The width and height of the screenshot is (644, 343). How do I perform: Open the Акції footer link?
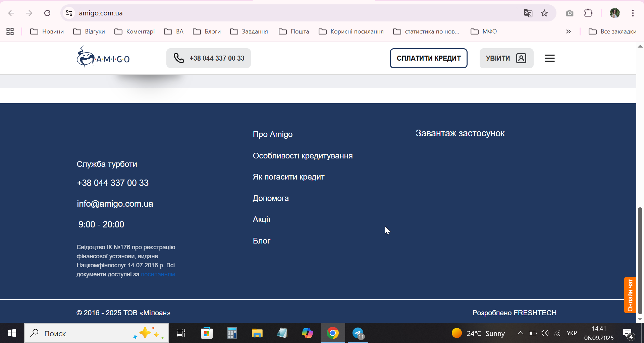tap(262, 219)
